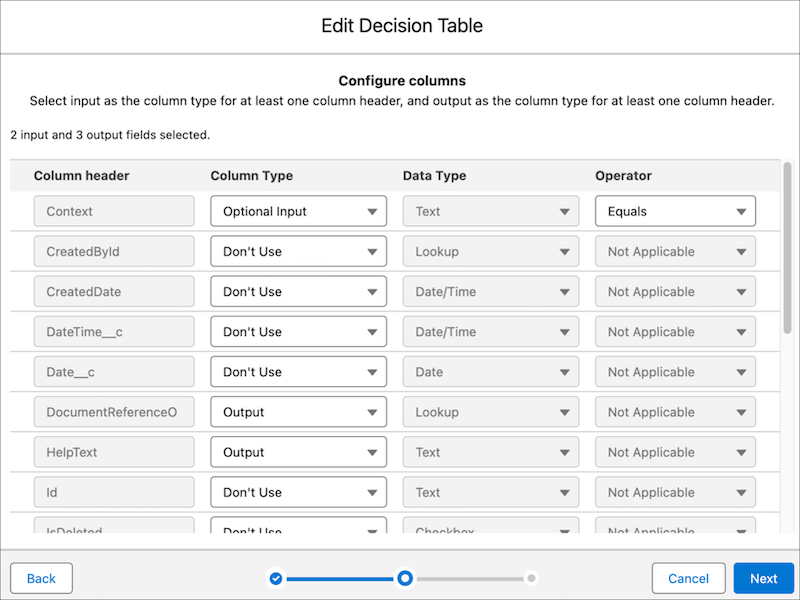Click the table's vertical scrollbar thumb
800x600 pixels.
pyautogui.click(x=787, y=248)
